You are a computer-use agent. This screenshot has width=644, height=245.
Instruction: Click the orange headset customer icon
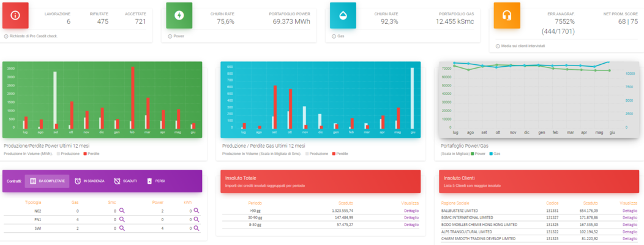click(x=507, y=15)
